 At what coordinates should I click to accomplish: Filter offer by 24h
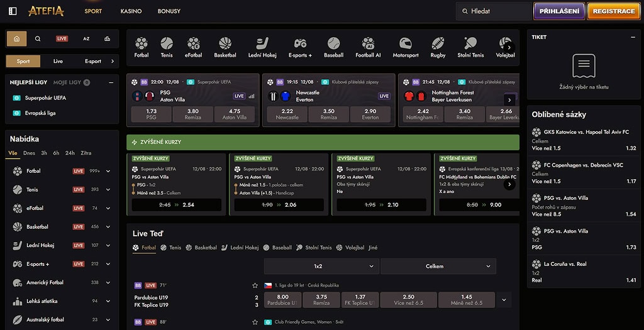click(x=70, y=153)
